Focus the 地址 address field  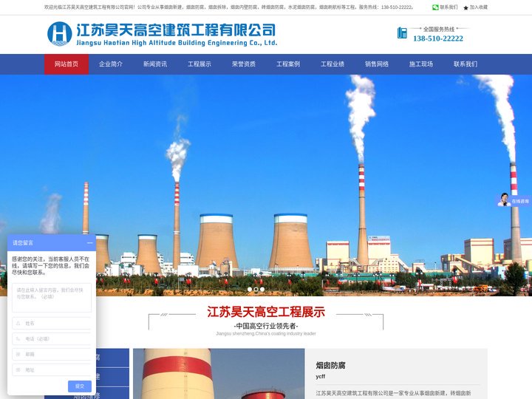[x=52, y=370]
